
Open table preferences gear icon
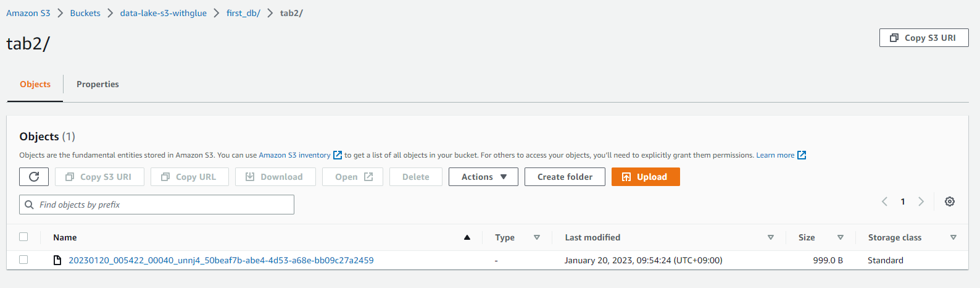coord(950,201)
